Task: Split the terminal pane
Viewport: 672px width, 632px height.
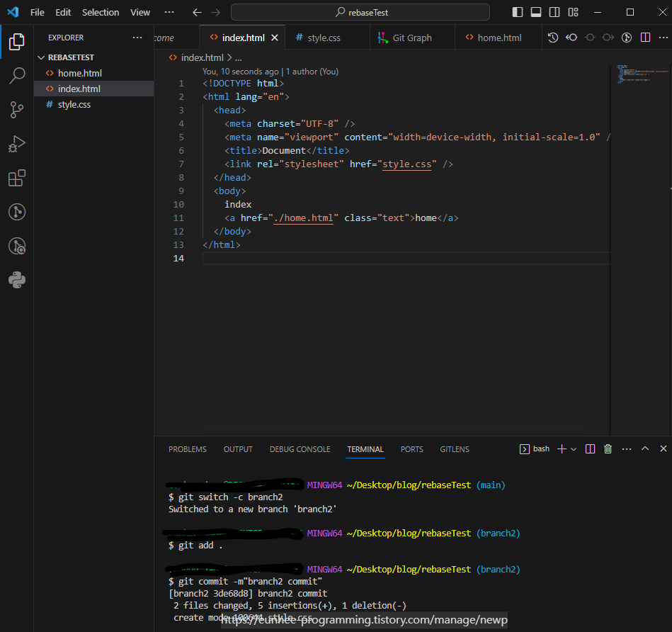Action: (x=590, y=449)
